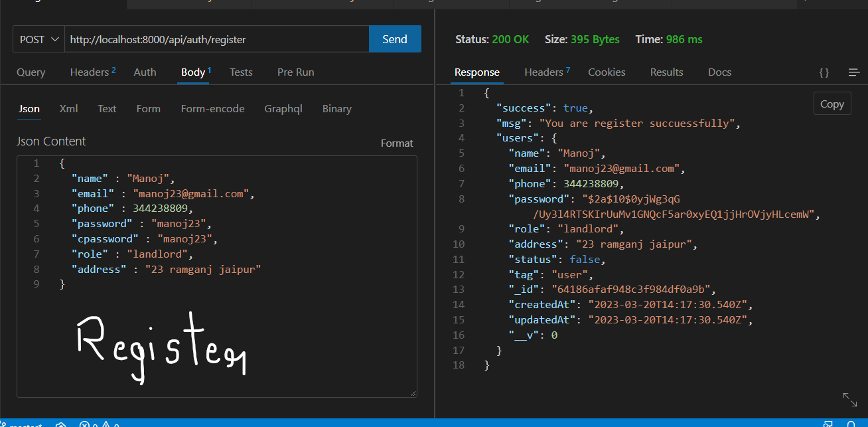Click the "tag": "user" response line
Image resolution: width=868 pixels, height=427 pixels.
[551, 275]
